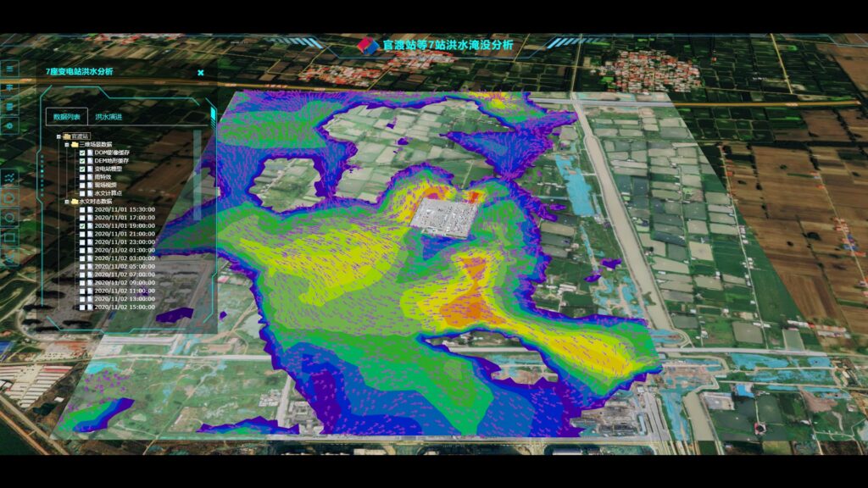Uncheck the DOM影像缓存 checkbox
The image size is (868, 488).
(81, 152)
